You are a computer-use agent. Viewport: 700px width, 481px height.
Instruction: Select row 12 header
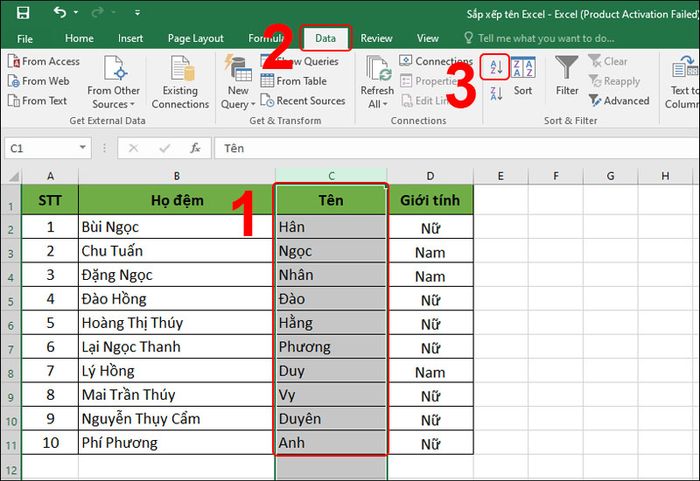[11, 468]
